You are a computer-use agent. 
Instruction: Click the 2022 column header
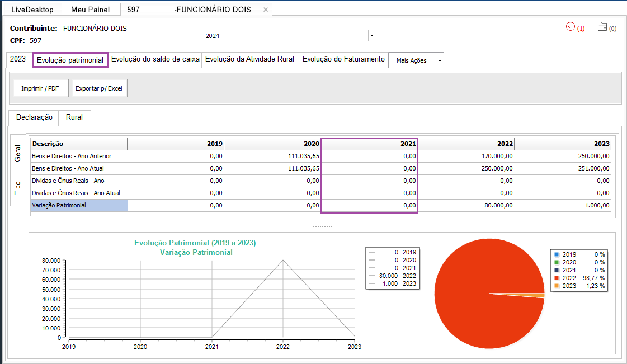point(466,144)
